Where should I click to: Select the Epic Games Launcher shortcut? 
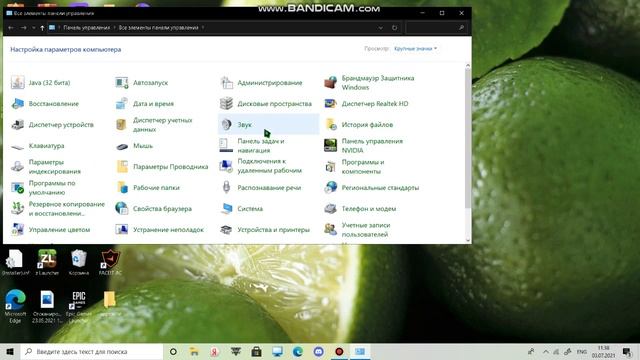tap(79, 307)
